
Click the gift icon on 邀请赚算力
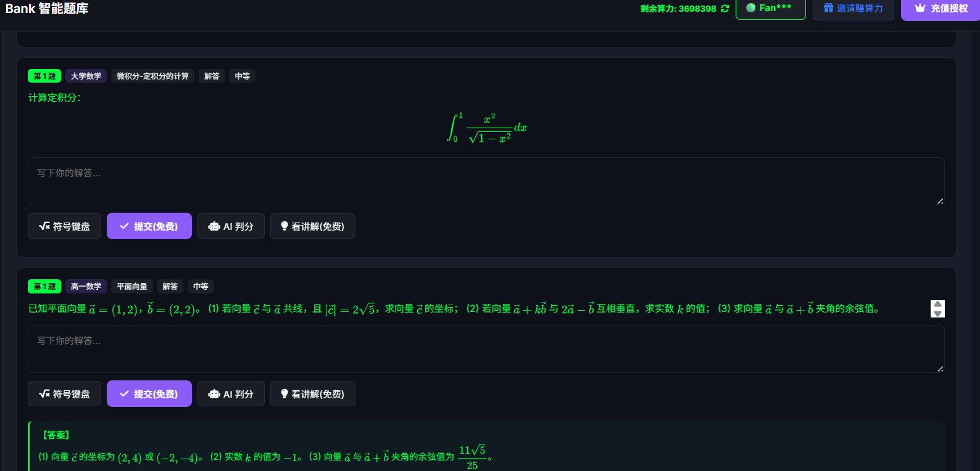click(x=829, y=8)
